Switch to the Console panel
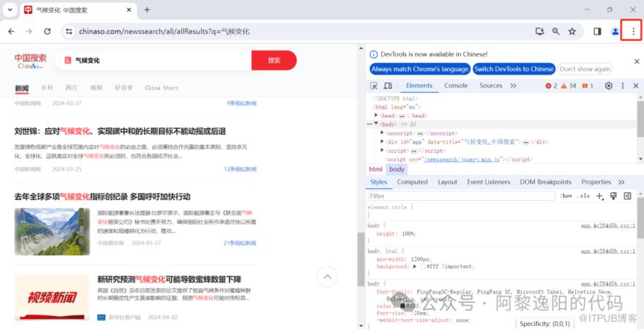Viewport: 644px width, 329px height. click(x=456, y=86)
